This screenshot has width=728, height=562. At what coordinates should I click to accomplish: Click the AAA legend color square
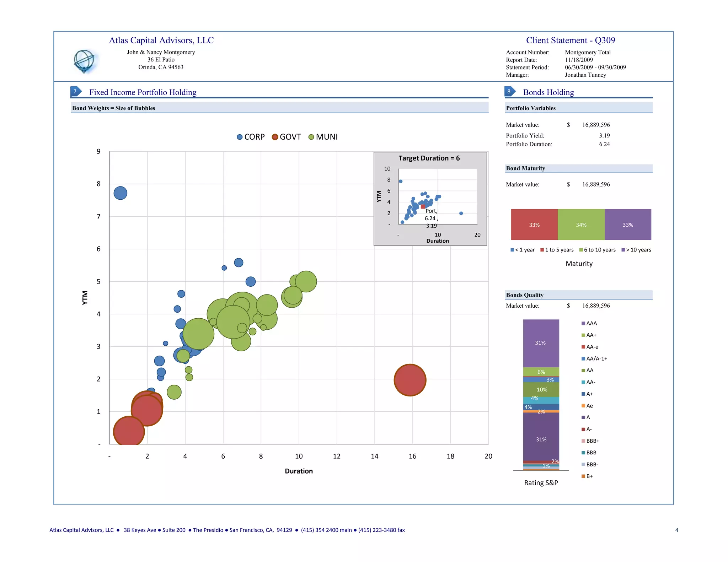pyautogui.click(x=583, y=323)
